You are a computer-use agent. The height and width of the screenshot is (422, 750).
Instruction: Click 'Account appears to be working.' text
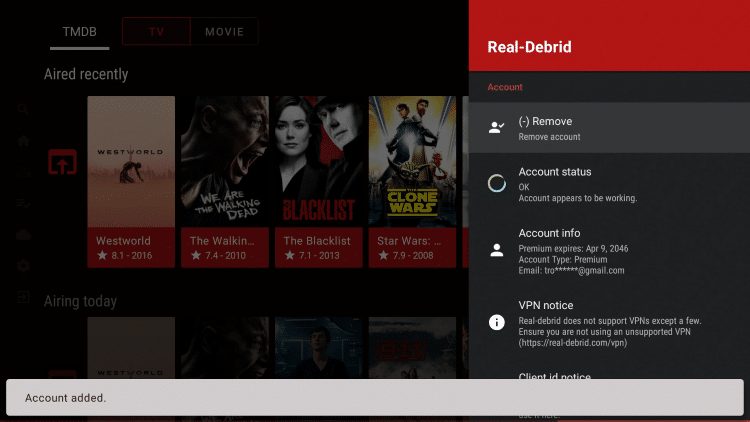(577, 198)
